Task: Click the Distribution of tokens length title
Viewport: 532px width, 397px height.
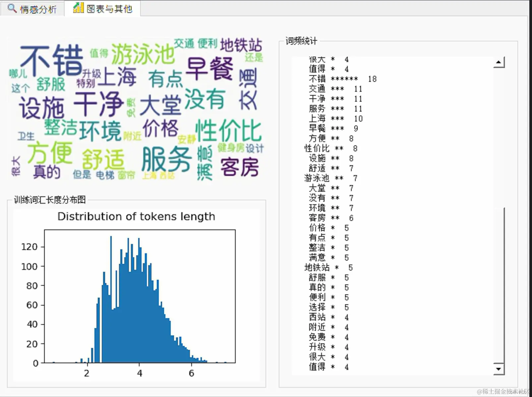Action: (x=136, y=217)
